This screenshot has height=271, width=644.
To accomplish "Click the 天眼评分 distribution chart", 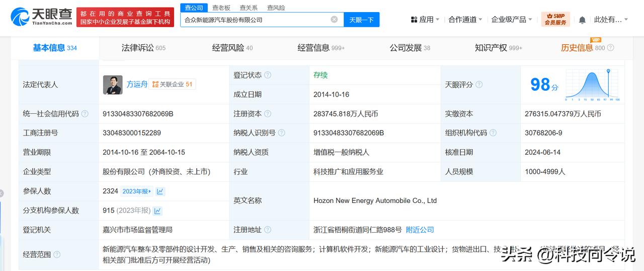I will pos(593,85).
